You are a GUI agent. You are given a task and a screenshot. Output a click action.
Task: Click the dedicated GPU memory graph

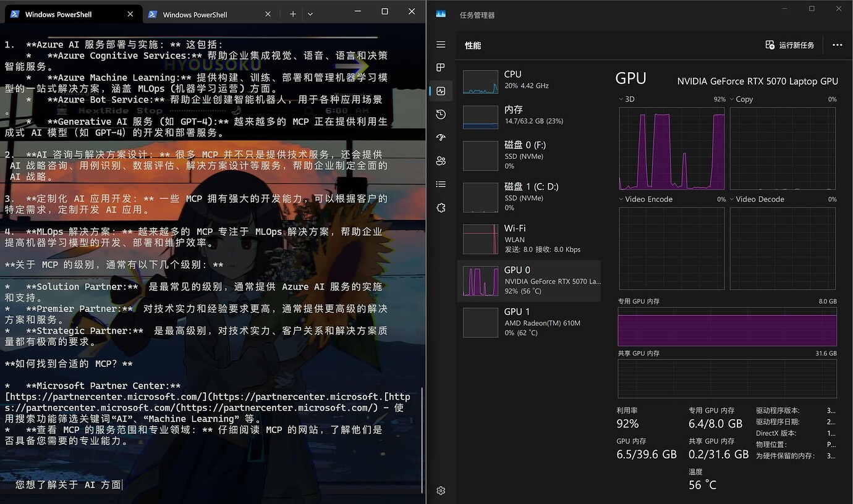coord(728,326)
